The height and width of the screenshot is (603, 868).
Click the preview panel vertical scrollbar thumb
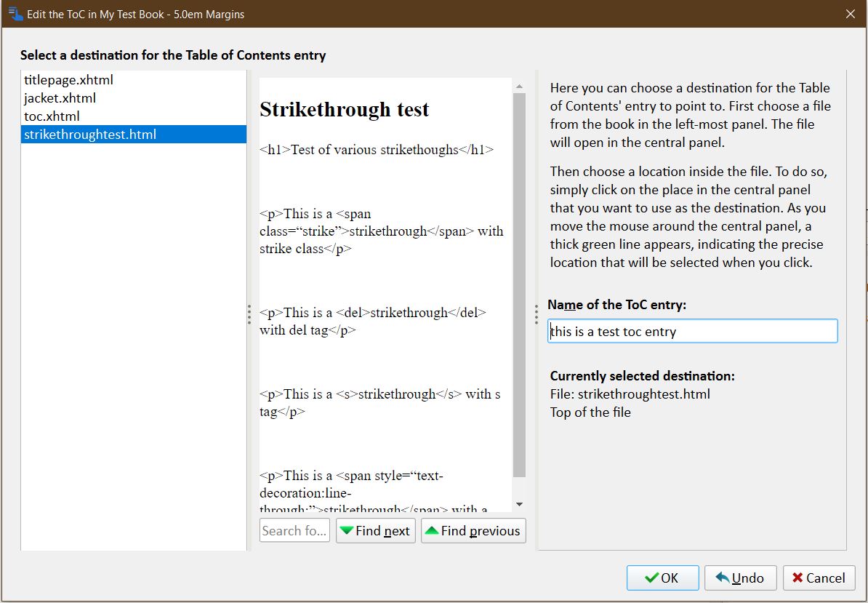point(519,285)
